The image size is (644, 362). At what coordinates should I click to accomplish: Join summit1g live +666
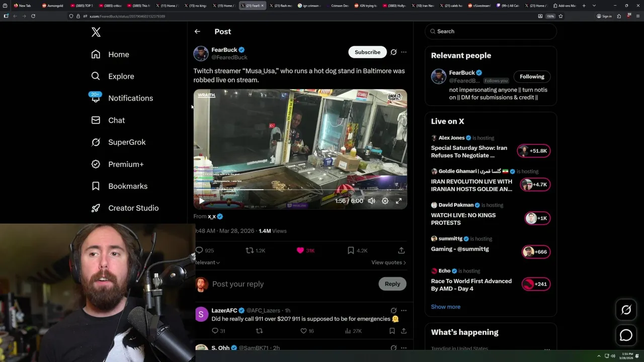(536, 252)
